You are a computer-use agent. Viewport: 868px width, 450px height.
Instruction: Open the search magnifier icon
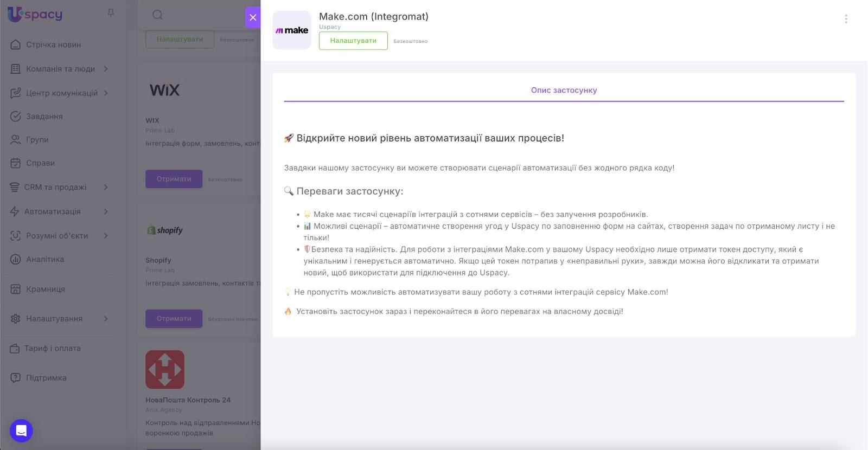point(157,15)
